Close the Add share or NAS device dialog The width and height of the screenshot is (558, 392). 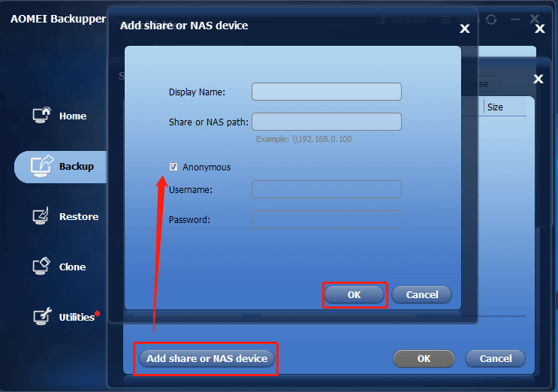coord(465,29)
